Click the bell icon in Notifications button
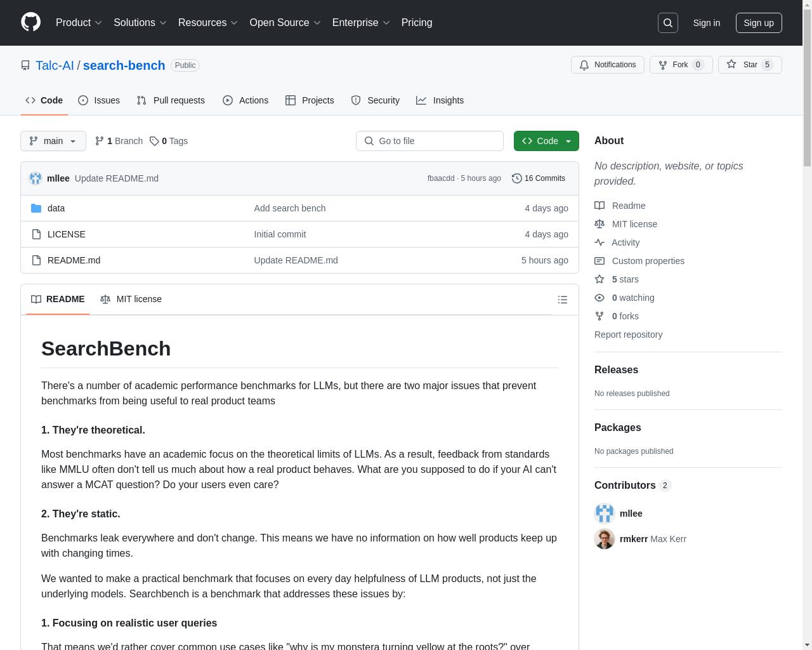This screenshot has width=812, height=650. pos(584,65)
